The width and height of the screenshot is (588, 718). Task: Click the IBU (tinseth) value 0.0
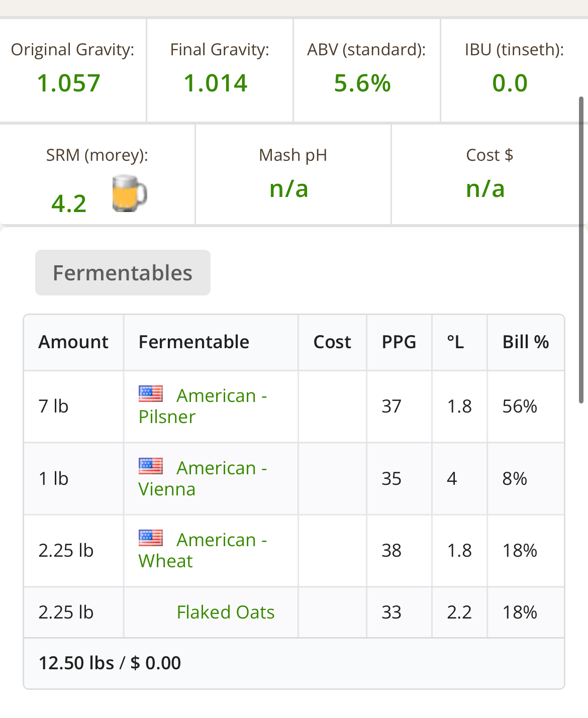[510, 83]
